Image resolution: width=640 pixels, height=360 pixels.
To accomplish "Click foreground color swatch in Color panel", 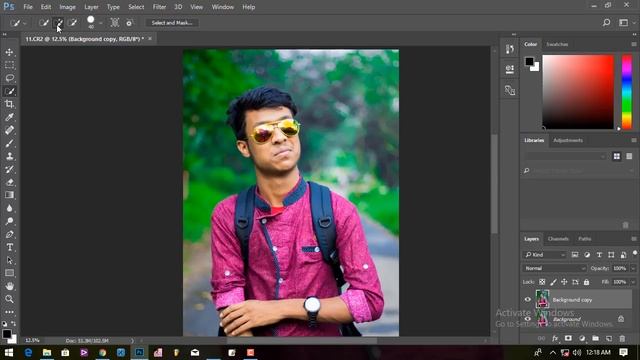I will [529, 61].
